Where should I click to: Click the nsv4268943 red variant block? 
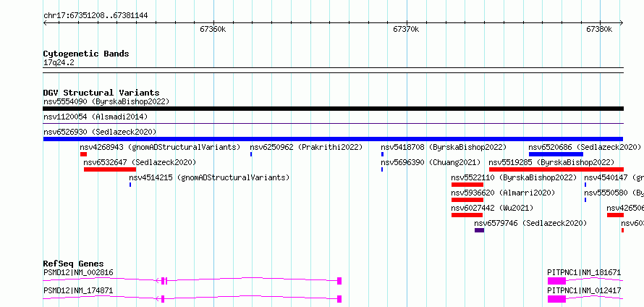[x=83, y=154]
